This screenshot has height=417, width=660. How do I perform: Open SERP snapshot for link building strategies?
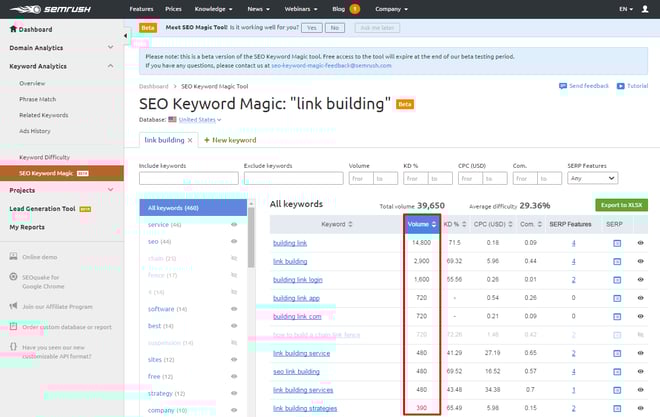pos(617,408)
